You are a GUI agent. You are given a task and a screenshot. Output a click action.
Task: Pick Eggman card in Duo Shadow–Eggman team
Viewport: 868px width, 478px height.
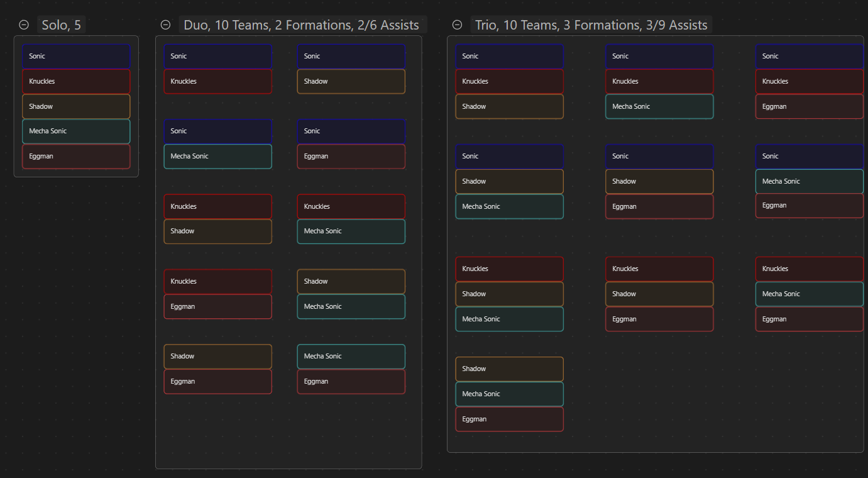click(x=218, y=382)
